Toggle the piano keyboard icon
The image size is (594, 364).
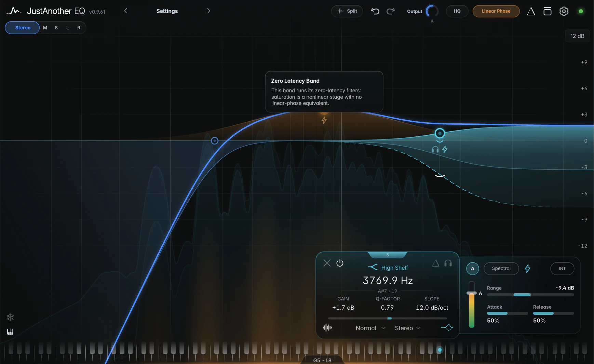click(10, 332)
